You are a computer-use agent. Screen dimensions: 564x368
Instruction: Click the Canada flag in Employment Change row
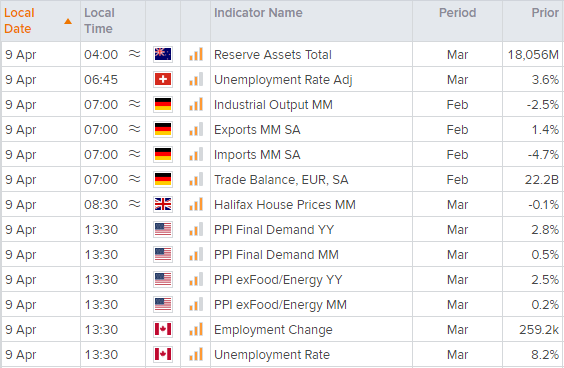(163, 330)
